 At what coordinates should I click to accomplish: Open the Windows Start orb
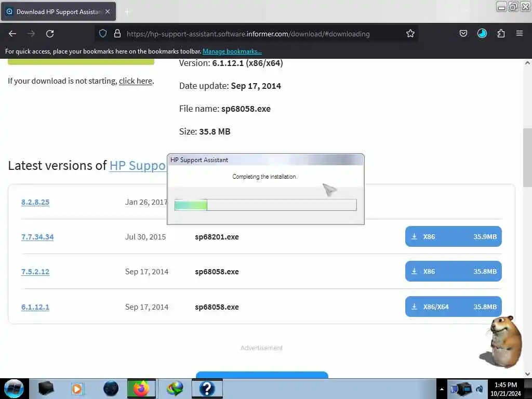[14, 389]
